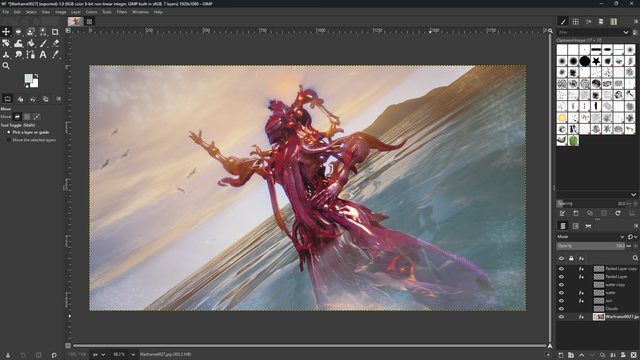Switch to the Channels tab

pyautogui.click(x=576, y=226)
